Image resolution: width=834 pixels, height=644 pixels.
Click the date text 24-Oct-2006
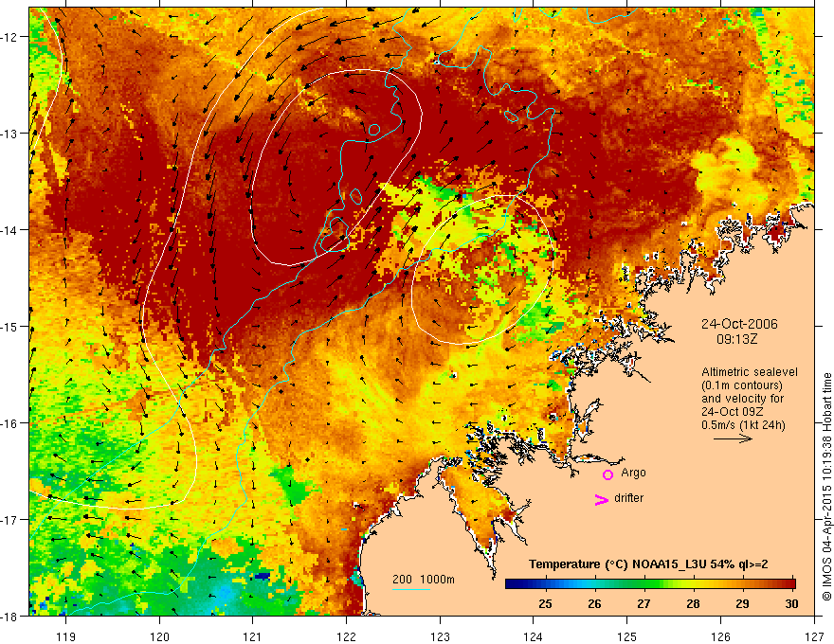click(739, 324)
